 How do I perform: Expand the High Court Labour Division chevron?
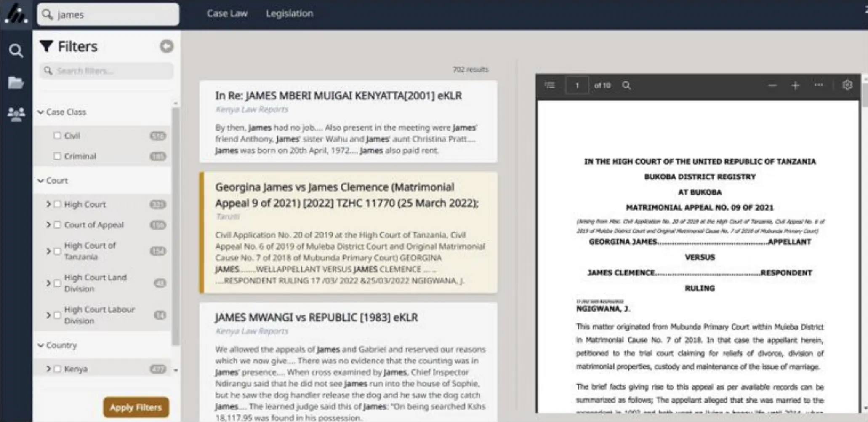(x=48, y=315)
